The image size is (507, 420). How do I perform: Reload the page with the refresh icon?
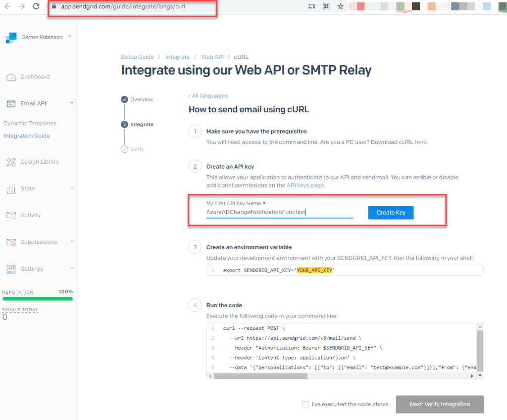pos(36,6)
